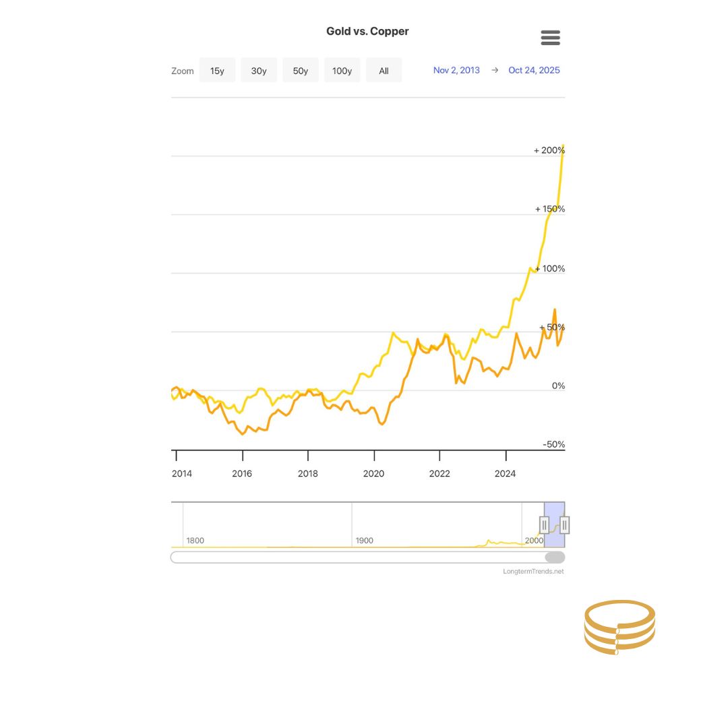
Task: Select the All zoom preset
Action: click(384, 70)
